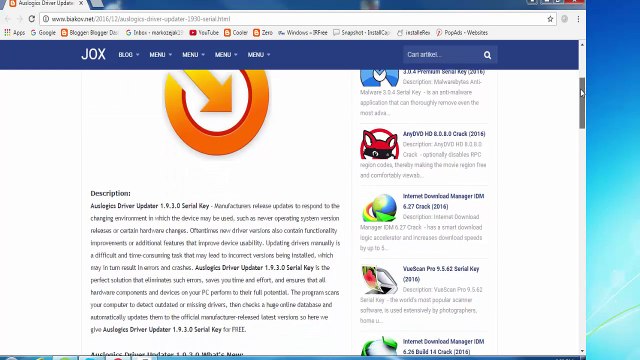Open the PopAds - Websites bookmark
The height and width of the screenshot is (360, 640).
tap(462, 33)
